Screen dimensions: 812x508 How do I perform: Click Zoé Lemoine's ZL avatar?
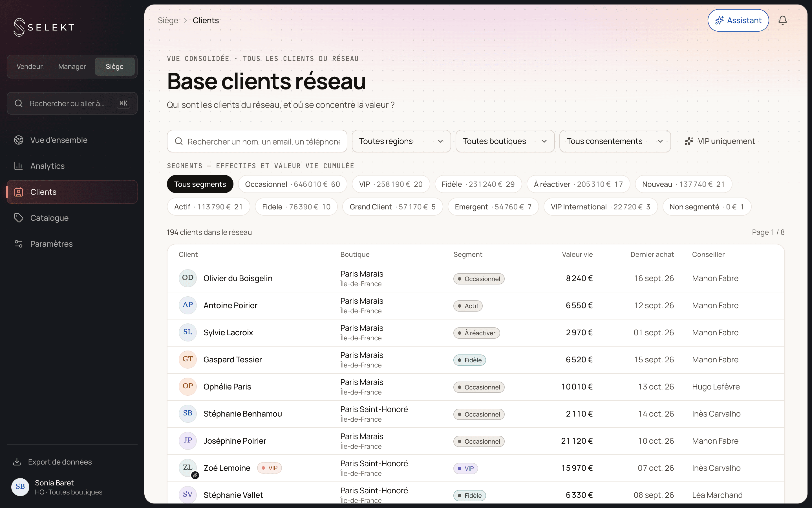[x=187, y=468]
